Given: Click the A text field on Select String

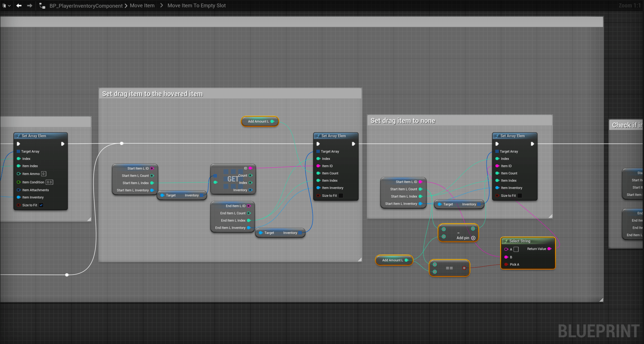Looking at the screenshot, I should coord(516,249).
